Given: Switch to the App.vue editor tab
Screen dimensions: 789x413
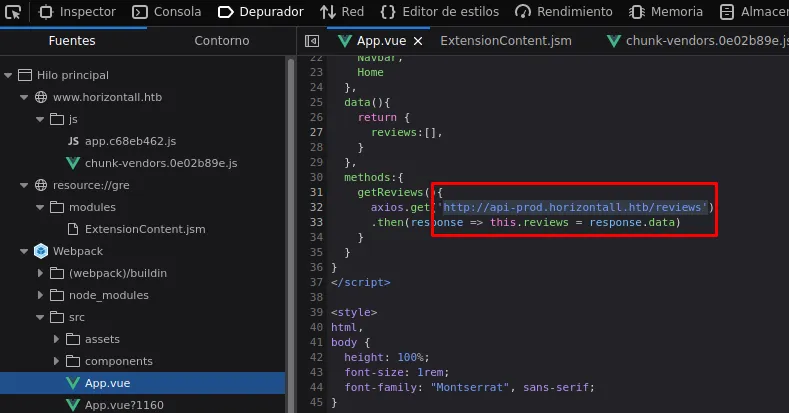Looking at the screenshot, I should [379, 41].
